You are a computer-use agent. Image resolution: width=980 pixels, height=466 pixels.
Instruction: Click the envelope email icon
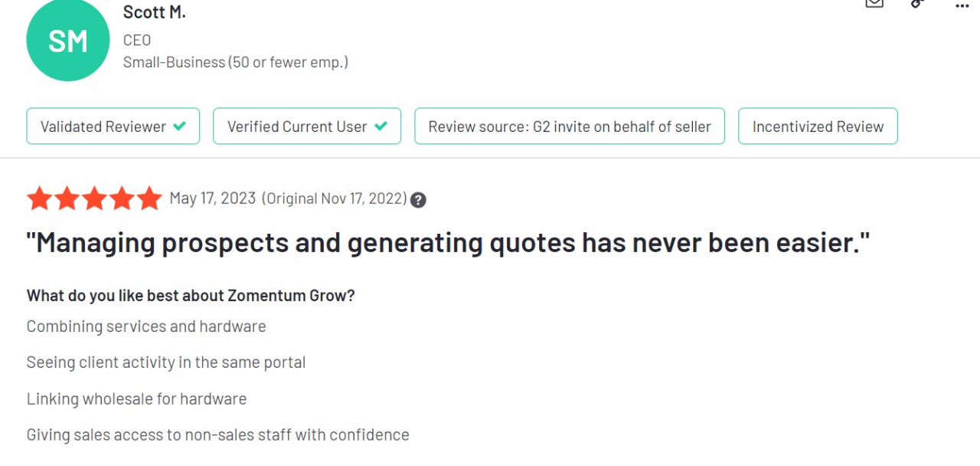tap(874, 3)
